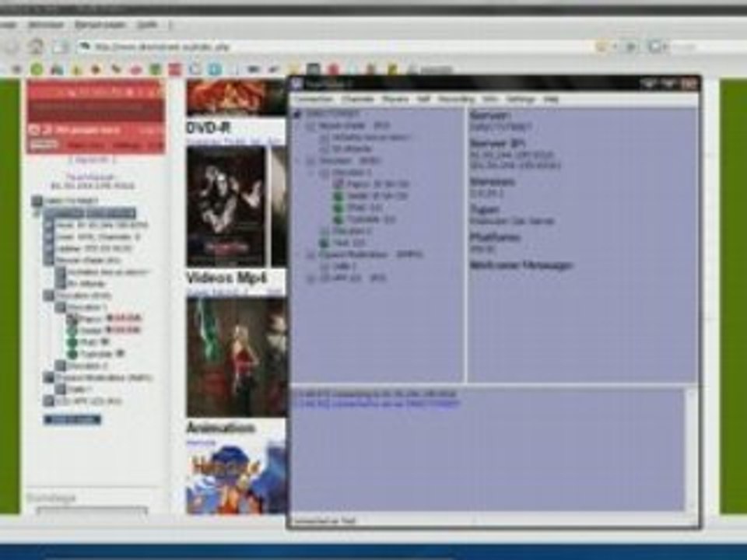747x560 pixels.
Task: Click the light blue square bookmark toolbar icon
Action: point(215,69)
